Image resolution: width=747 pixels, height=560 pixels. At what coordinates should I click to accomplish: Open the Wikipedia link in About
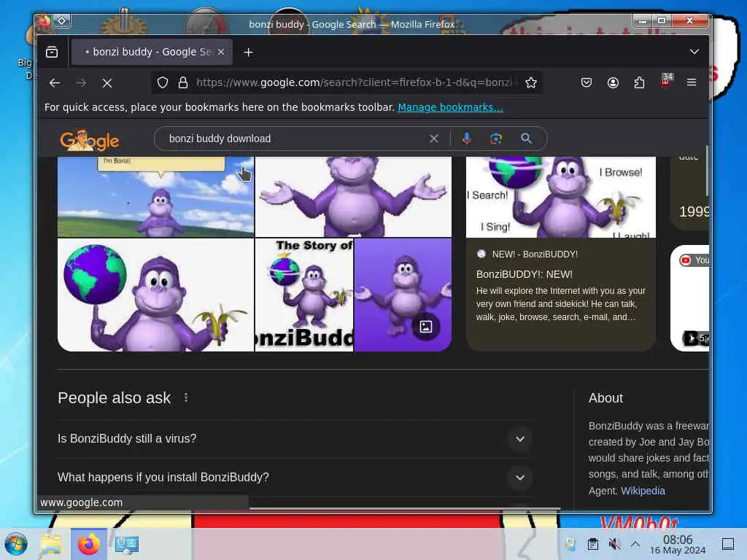(x=643, y=491)
